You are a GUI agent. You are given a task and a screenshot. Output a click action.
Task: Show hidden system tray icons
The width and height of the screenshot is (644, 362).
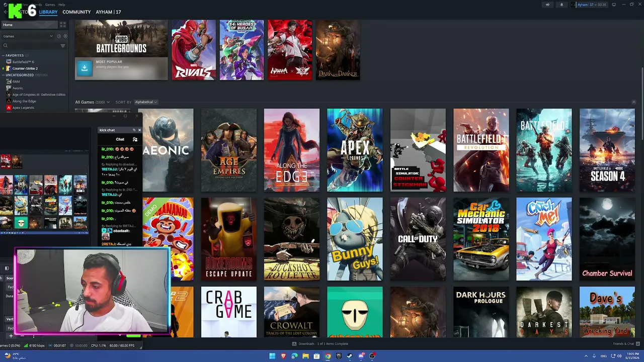click(x=586, y=356)
